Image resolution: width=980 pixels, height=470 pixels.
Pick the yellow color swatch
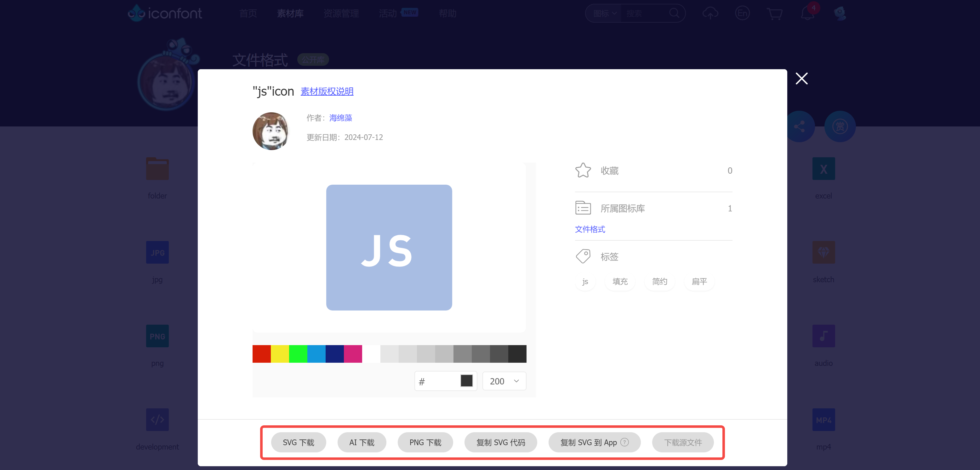(280, 354)
